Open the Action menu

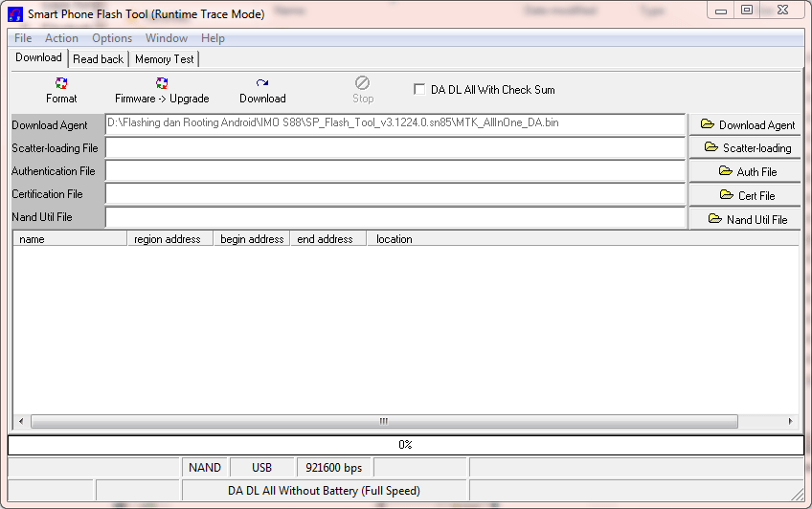[61, 38]
